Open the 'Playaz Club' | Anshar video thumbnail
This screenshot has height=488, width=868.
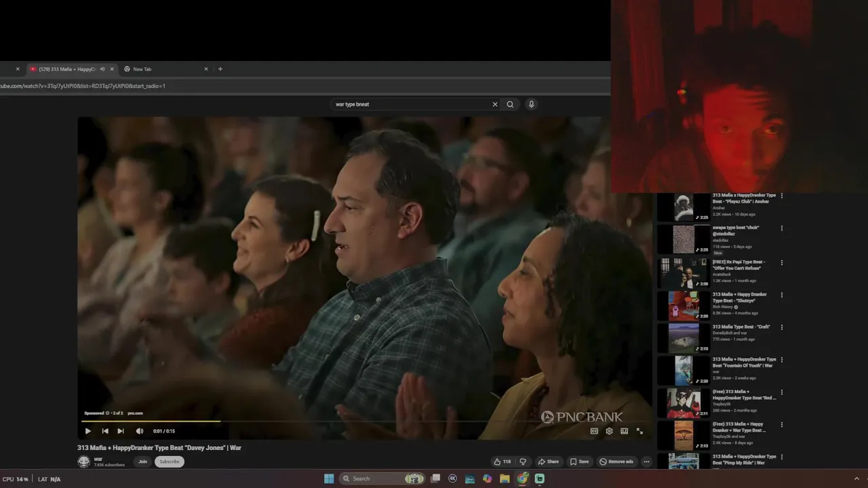click(x=683, y=207)
